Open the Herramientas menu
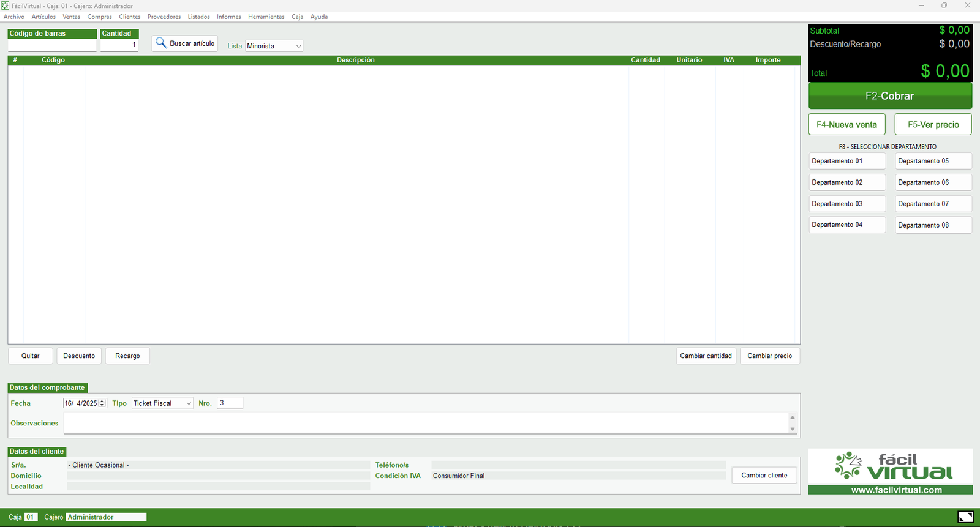The image size is (980, 527). (x=266, y=17)
